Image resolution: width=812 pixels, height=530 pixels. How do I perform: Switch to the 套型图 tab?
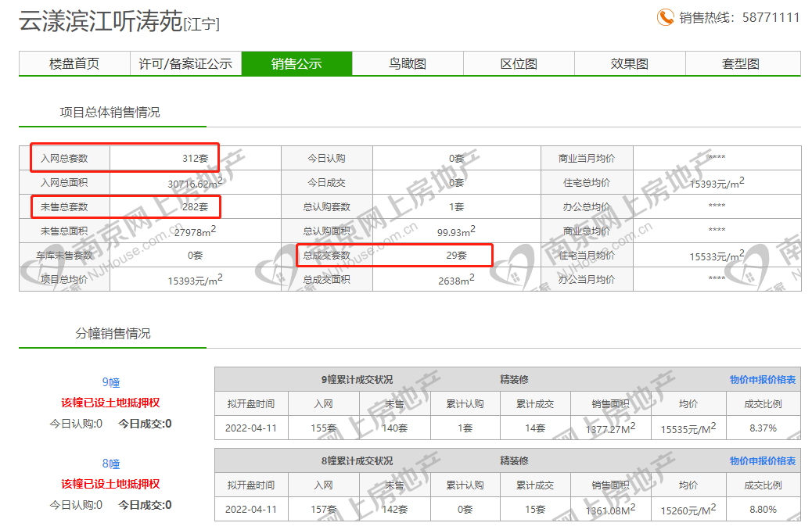click(x=741, y=64)
